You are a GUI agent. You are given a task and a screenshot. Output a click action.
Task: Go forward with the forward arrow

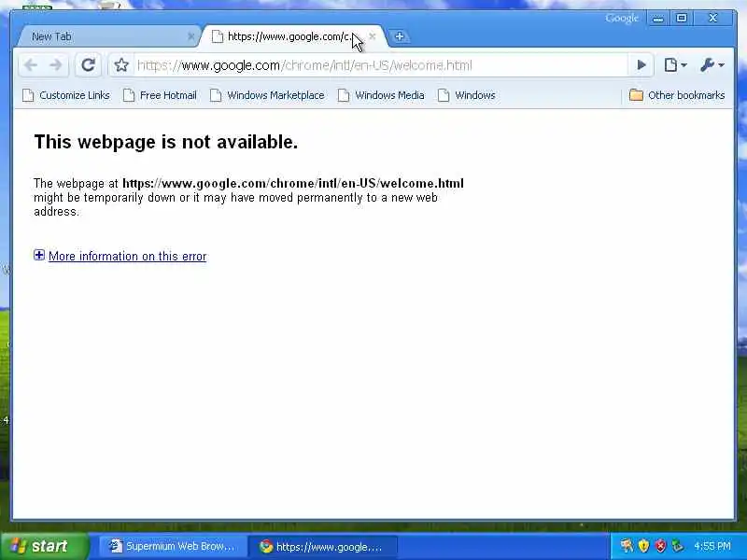[x=56, y=65]
